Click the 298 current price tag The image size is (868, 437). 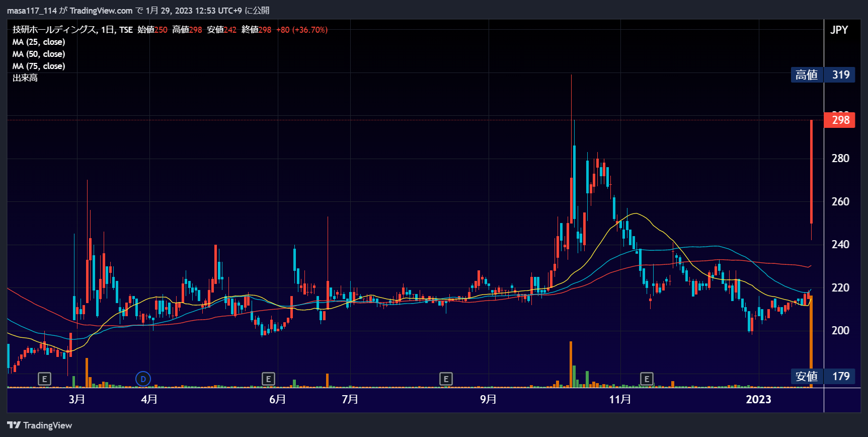[x=840, y=120]
